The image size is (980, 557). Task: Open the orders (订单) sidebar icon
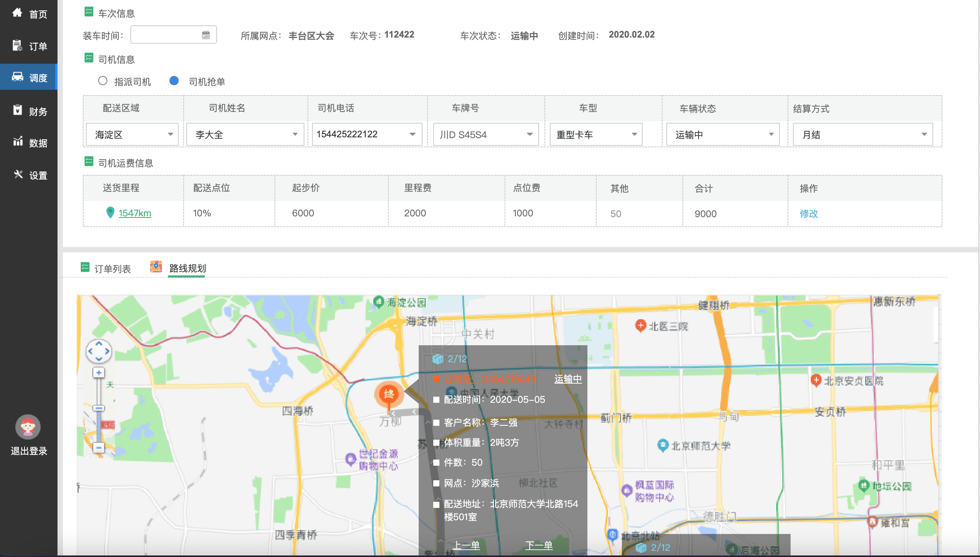click(17, 45)
